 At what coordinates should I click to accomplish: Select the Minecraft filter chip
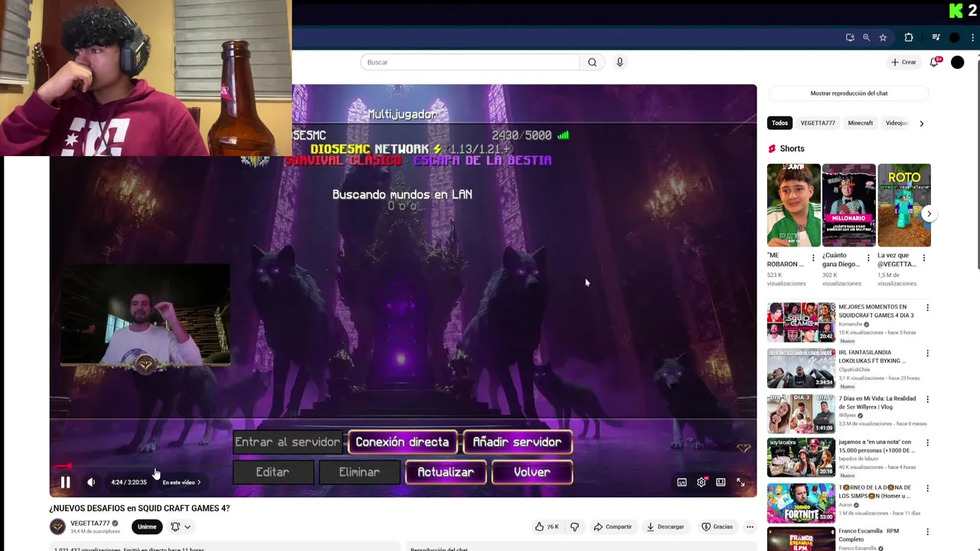pyautogui.click(x=860, y=123)
